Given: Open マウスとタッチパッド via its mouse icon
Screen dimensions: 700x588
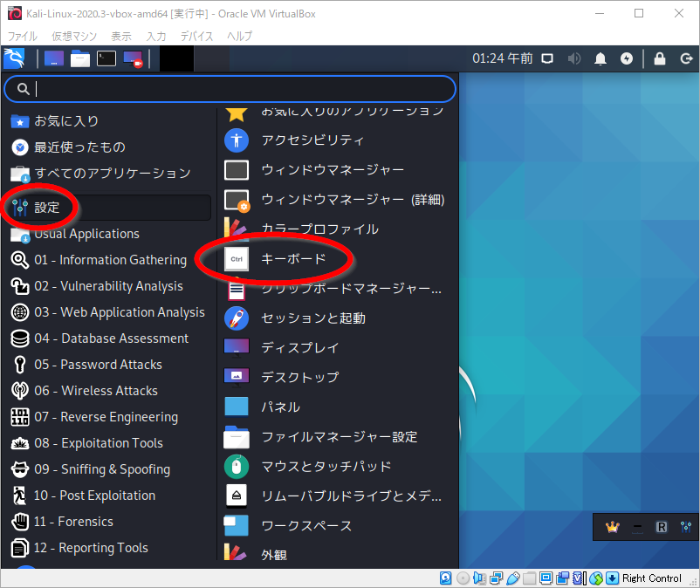Looking at the screenshot, I should 237,466.
